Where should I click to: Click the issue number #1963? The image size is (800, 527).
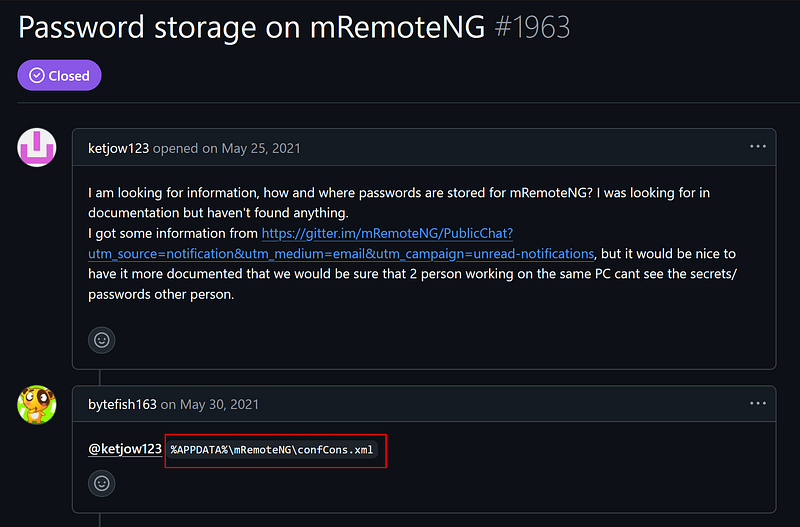pyautogui.click(x=533, y=27)
